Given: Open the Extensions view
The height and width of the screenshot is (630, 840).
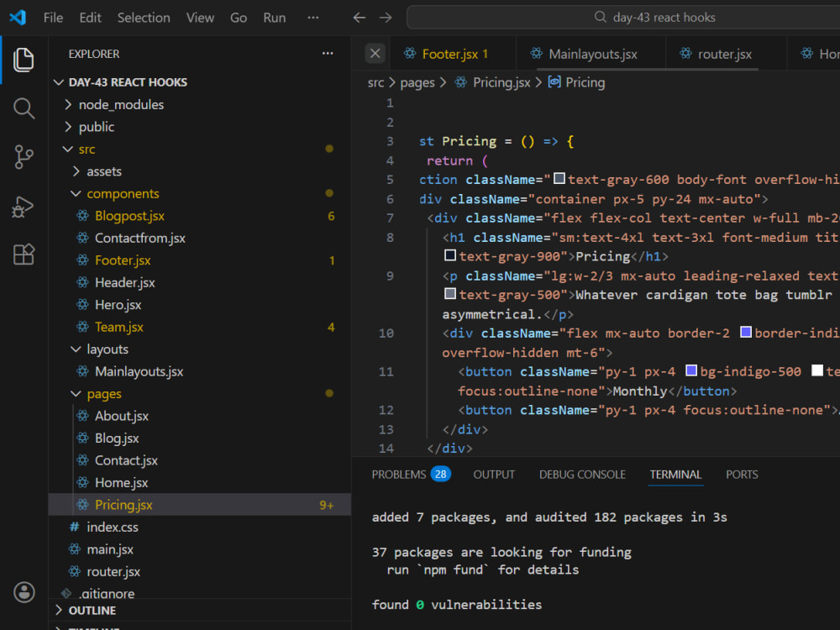Looking at the screenshot, I should coord(24,254).
